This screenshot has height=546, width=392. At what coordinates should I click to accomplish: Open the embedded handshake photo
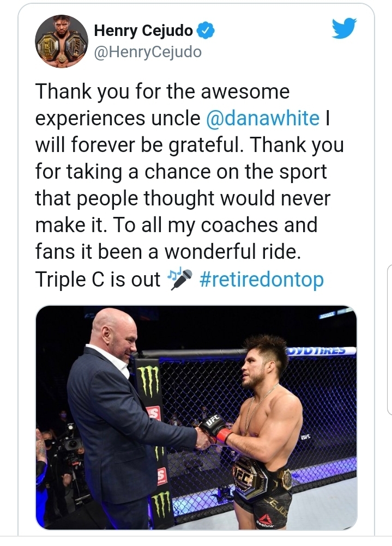tap(196, 417)
